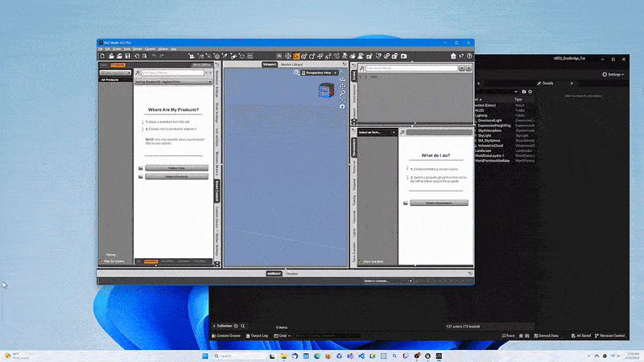Click the folder icon in Unreal Outliner header
Screen dimensions: 644x362
524,92
